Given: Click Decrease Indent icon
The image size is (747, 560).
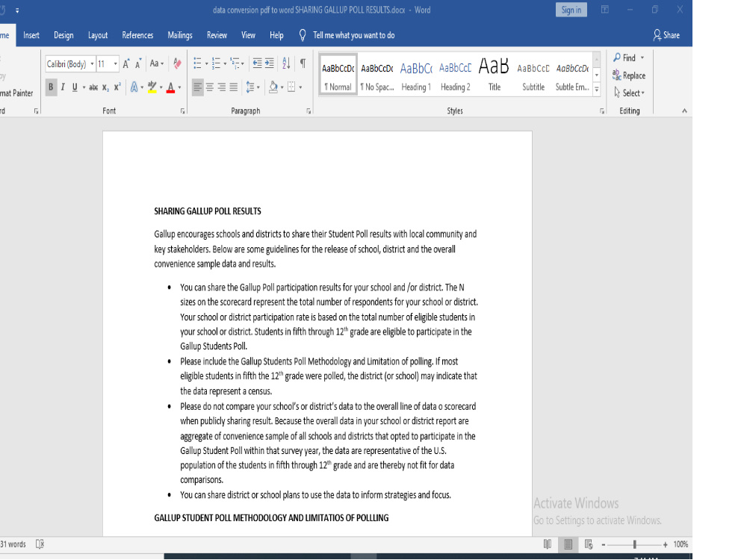Looking at the screenshot, I should (x=257, y=63).
